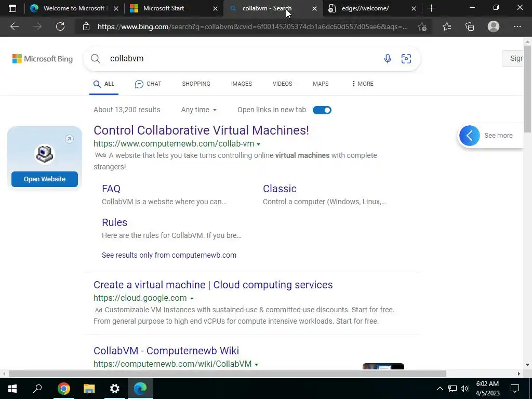Screen dimensions: 532x399
Task: Click the blue See more arrow circle
Action: click(470, 136)
